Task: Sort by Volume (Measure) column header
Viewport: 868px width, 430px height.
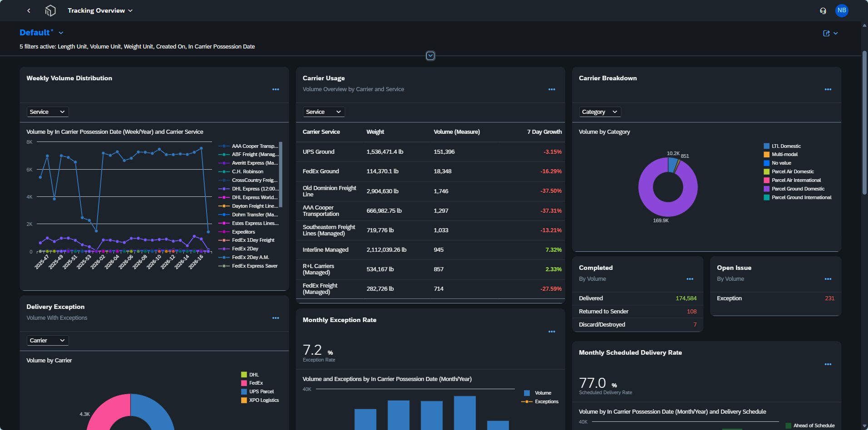Action: pos(457,132)
